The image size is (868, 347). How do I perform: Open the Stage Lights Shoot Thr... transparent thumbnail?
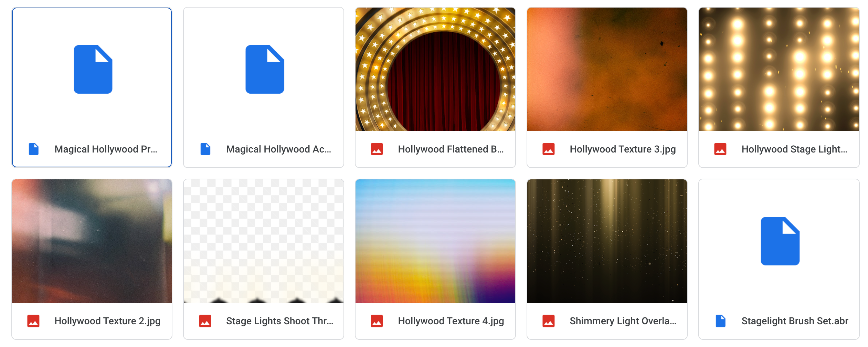(x=264, y=240)
